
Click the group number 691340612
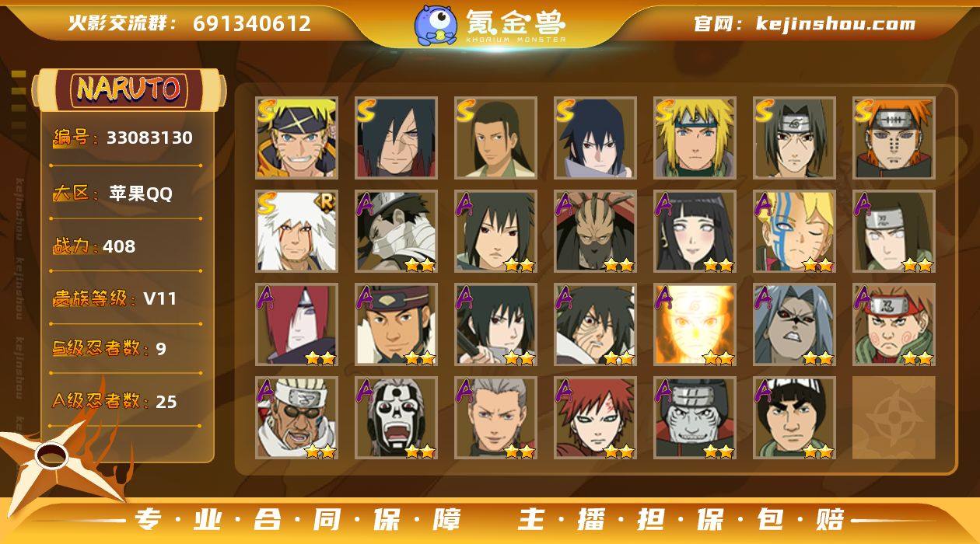click(x=252, y=24)
